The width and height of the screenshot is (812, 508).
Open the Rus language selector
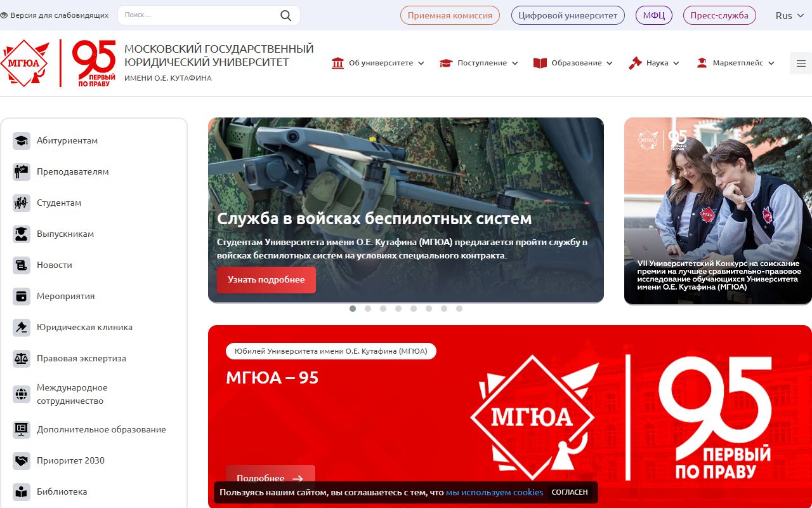[789, 15]
